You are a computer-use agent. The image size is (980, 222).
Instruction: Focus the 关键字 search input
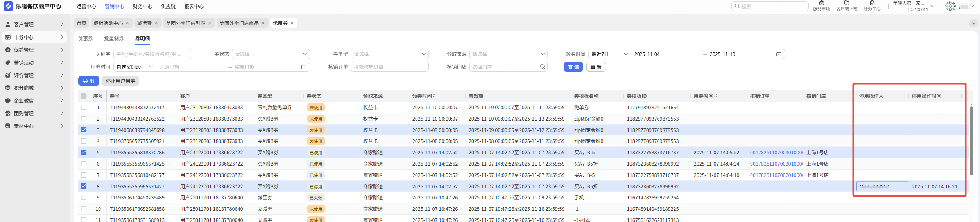(152, 54)
